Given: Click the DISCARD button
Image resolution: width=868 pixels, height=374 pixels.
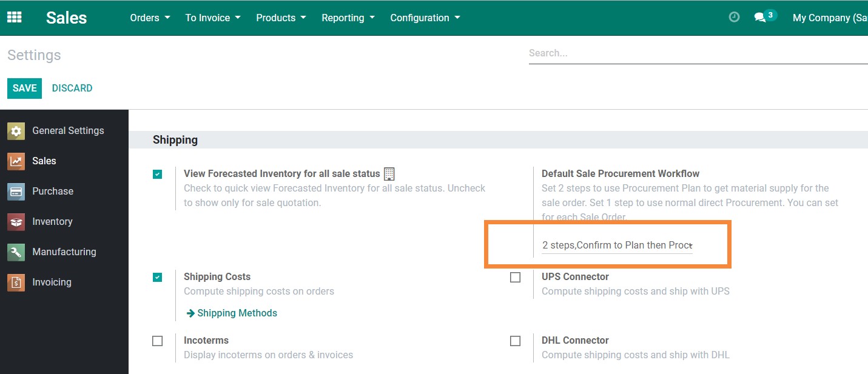Looking at the screenshot, I should [x=72, y=88].
